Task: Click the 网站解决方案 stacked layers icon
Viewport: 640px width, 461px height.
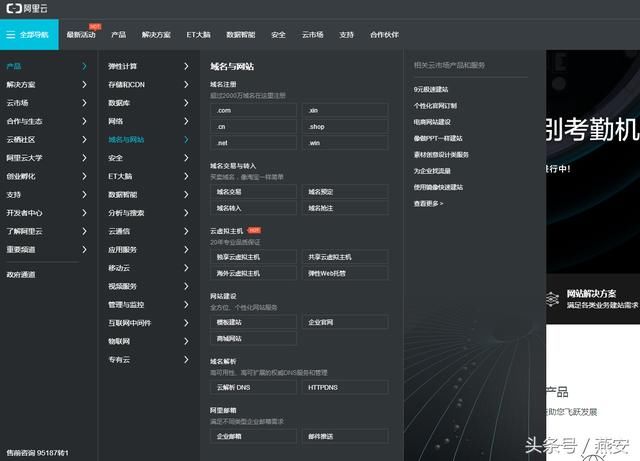Action: (x=552, y=299)
